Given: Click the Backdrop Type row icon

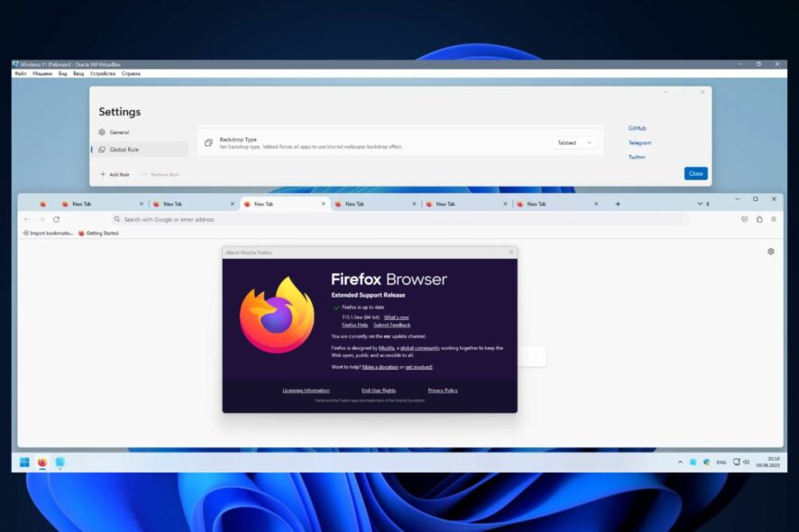Looking at the screenshot, I should pyautogui.click(x=208, y=142).
